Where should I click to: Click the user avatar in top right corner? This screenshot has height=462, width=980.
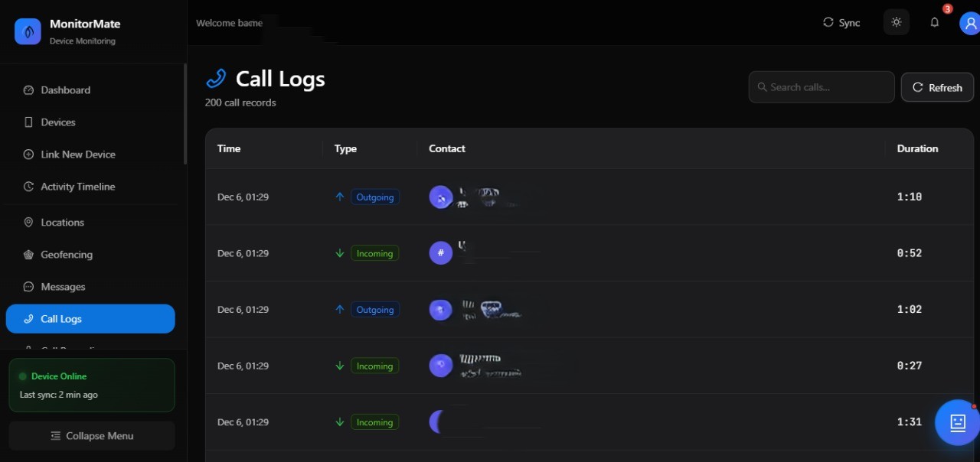969,22
